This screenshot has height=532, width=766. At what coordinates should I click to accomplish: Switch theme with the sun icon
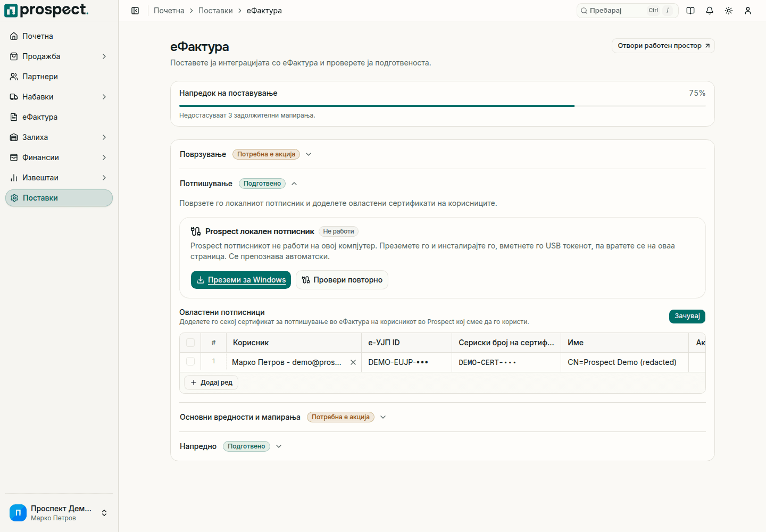tap(729, 11)
